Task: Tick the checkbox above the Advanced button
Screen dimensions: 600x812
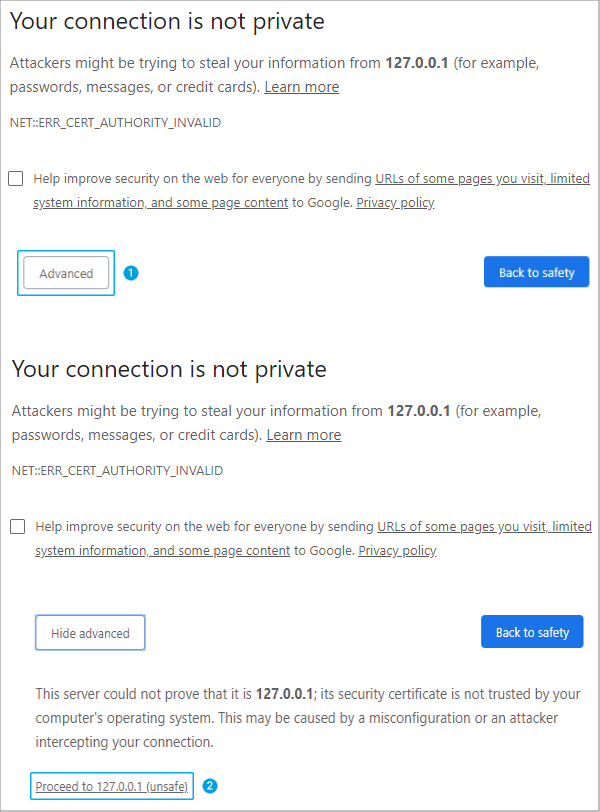Action: point(16,179)
